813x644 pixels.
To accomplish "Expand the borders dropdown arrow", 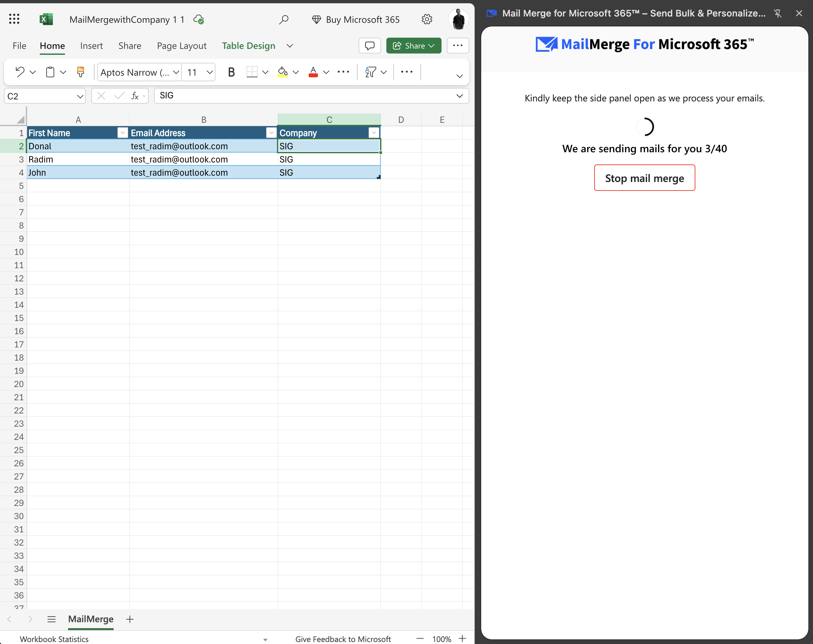I will pos(265,72).
